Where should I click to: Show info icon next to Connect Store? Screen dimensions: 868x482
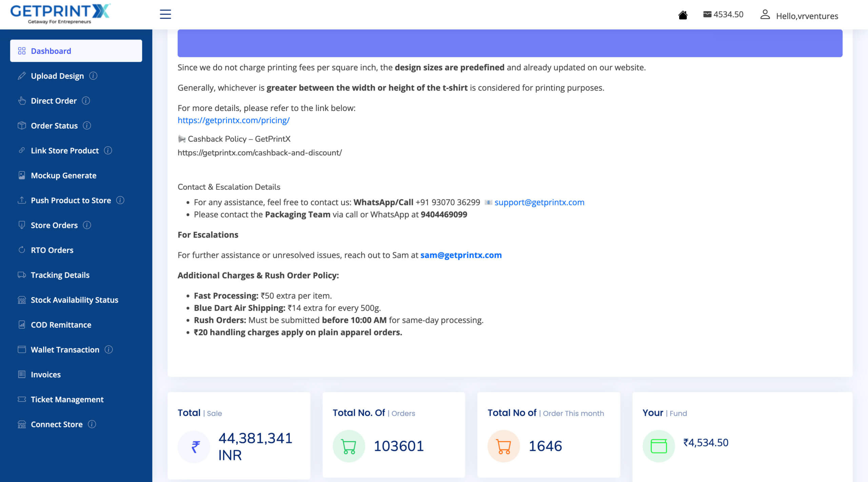92,424
